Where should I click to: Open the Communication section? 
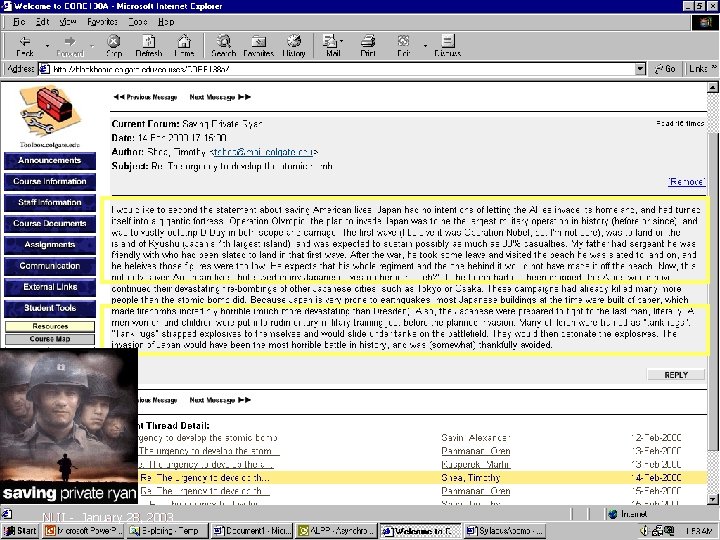(x=50, y=266)
